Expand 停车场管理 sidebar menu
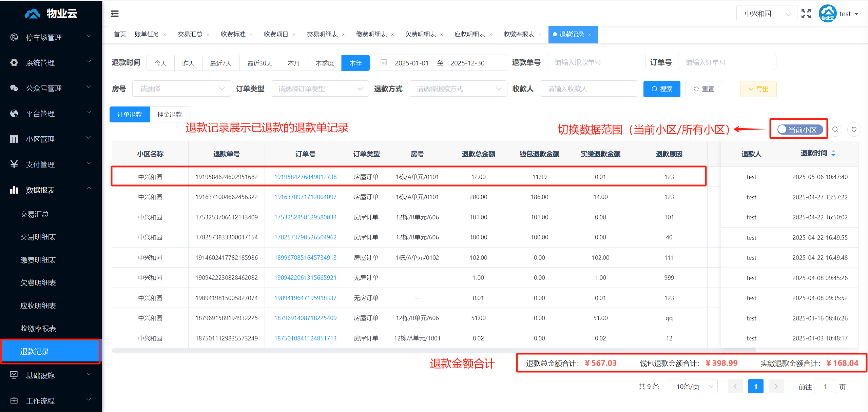This screenshot has width=868, height=412. pyautogui.click(x=51, y=37)
